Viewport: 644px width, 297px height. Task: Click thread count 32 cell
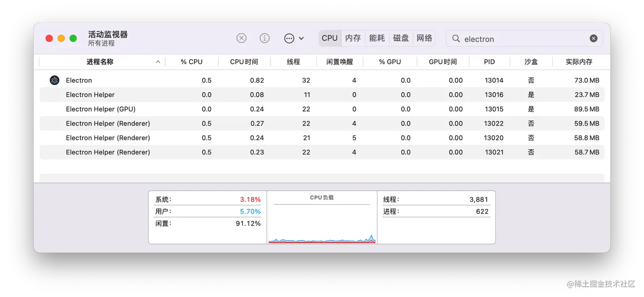(306, 80)
